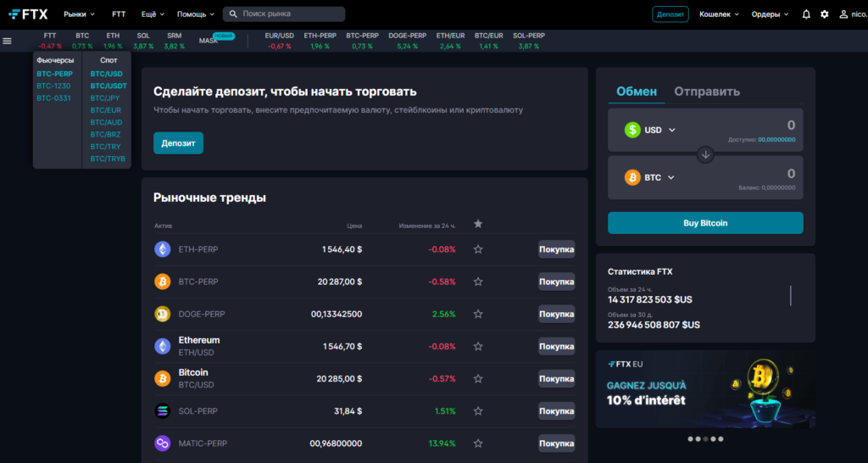Open the FTX EU interest banner
The height and width of the screenshot is (463, 868).
705,388
